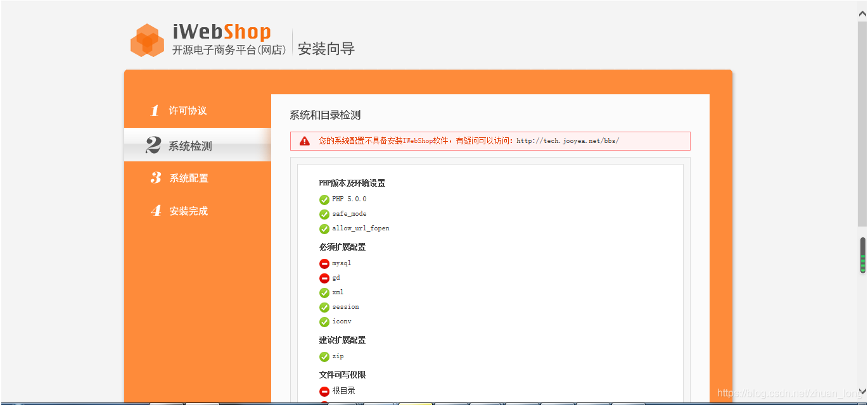Click the PHP版本及环境设置 section title

click(x=352, y=184)
